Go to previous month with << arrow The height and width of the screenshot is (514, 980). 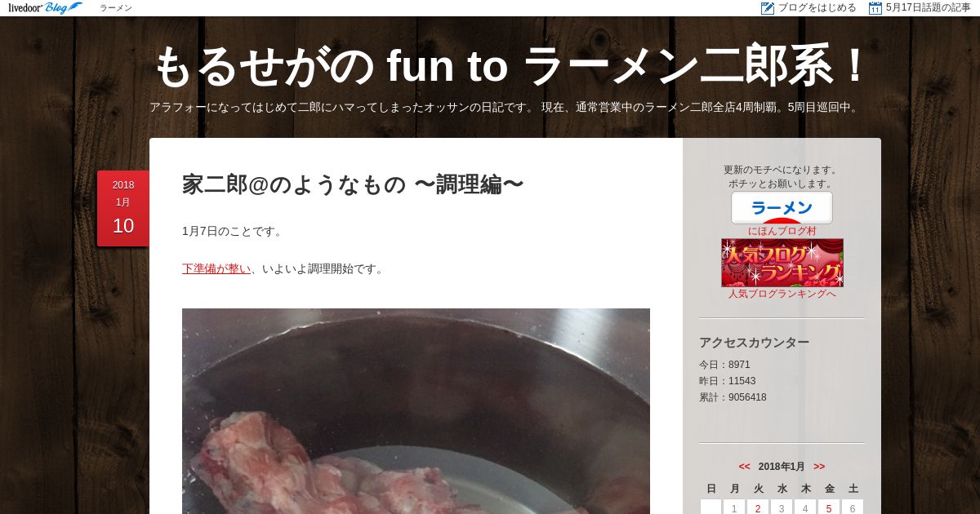pos(744,467)
